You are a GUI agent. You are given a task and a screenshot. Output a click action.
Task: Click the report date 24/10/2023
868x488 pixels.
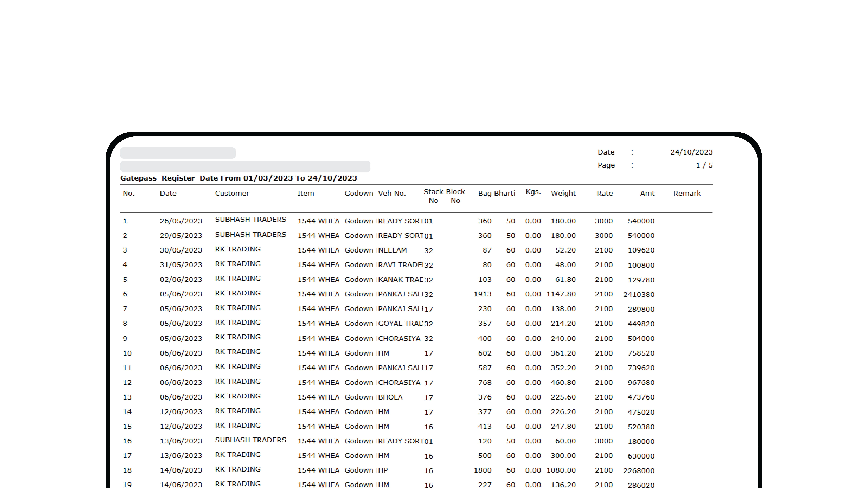691,152
